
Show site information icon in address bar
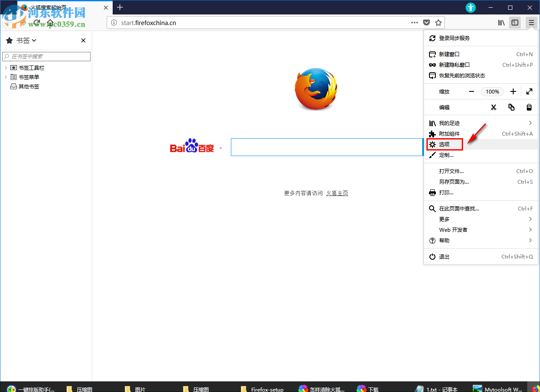pos(114,23)
